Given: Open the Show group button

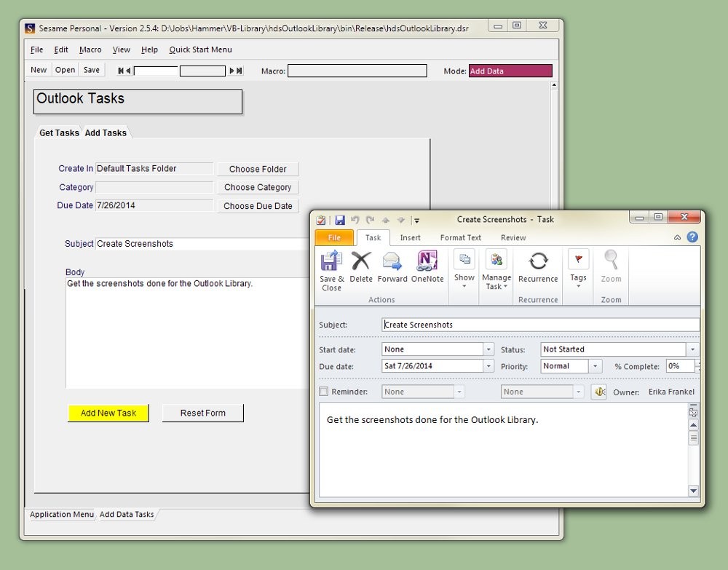Looking at the screenshot, I should 464,269.
